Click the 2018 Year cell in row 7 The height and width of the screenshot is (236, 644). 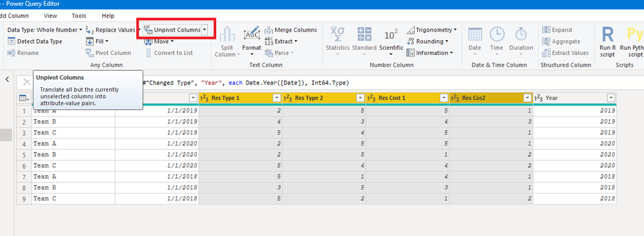click(575, 177)
